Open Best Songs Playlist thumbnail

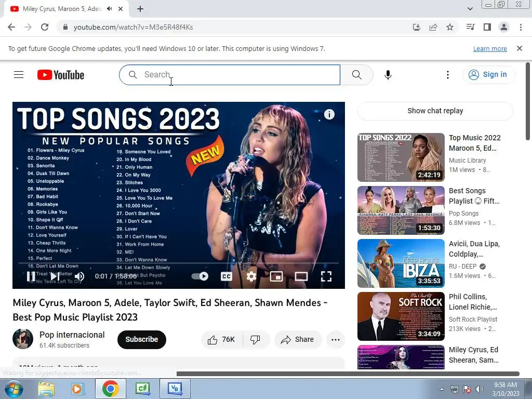401,210
